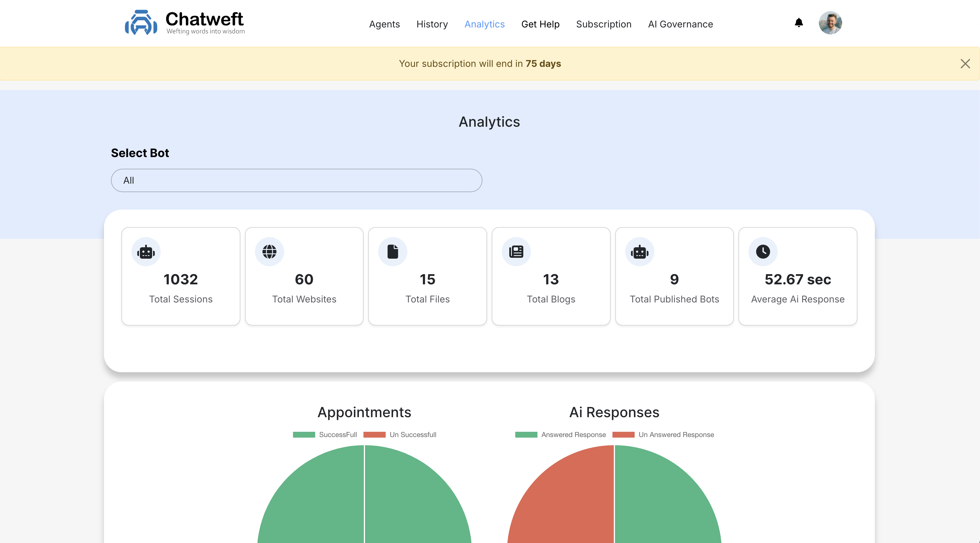Toggle the Un Successfull legend swatch
980x543 pixels.
374,434
